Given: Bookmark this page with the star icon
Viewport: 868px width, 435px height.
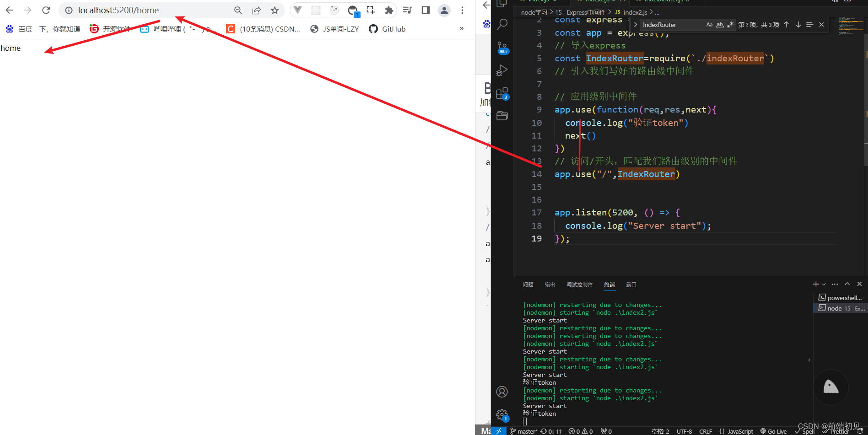Looking at the screenshot, I should [275, 10].
